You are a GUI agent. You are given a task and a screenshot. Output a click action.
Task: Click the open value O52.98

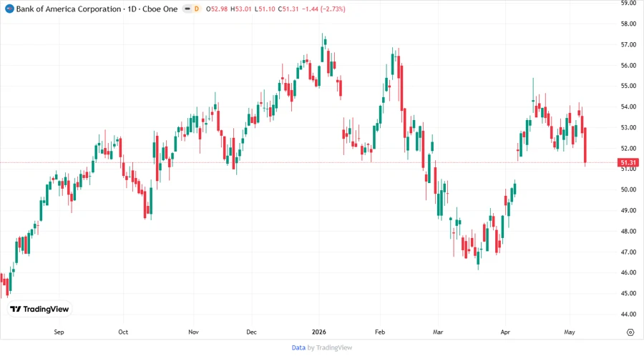[216, 9]
